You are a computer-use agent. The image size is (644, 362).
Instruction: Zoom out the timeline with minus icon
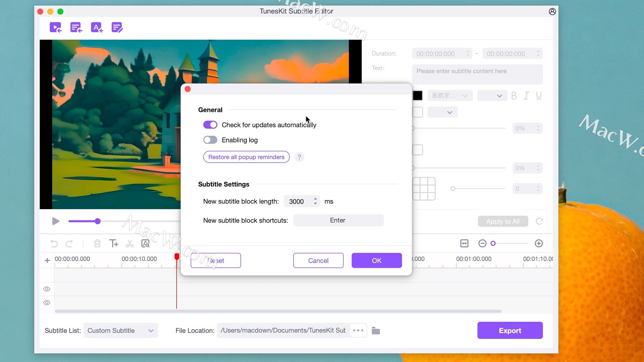coord(482,243)
